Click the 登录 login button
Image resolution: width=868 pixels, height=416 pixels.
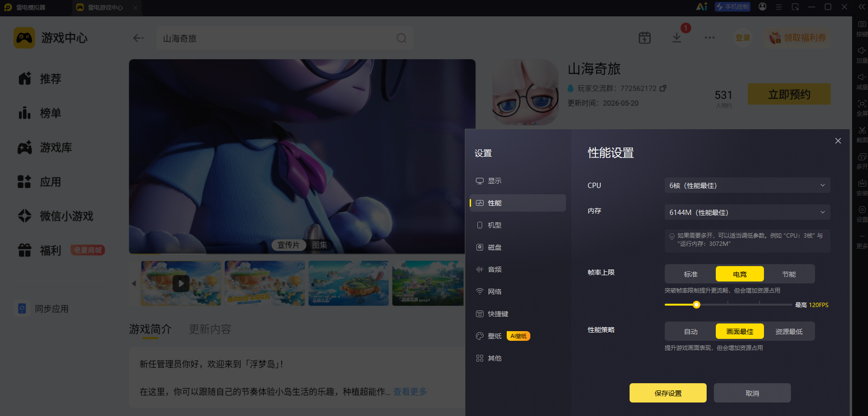tap(743, 38)
